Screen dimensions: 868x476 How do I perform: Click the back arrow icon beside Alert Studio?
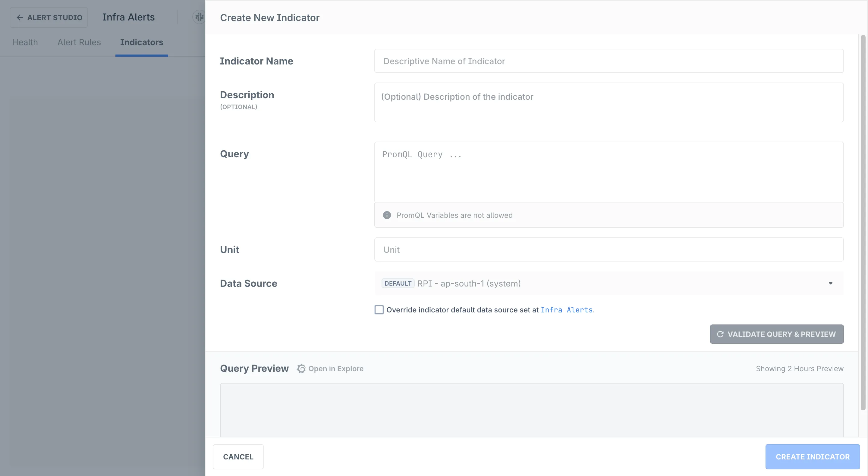pyautogui.click(x=20, y=17)
